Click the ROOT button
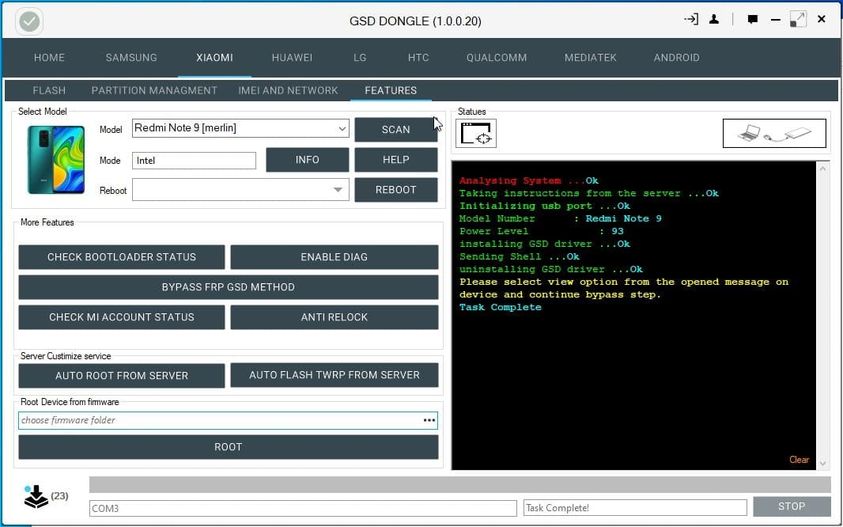Viewport: 843px width, 527px height. click(x=228, y=447)
